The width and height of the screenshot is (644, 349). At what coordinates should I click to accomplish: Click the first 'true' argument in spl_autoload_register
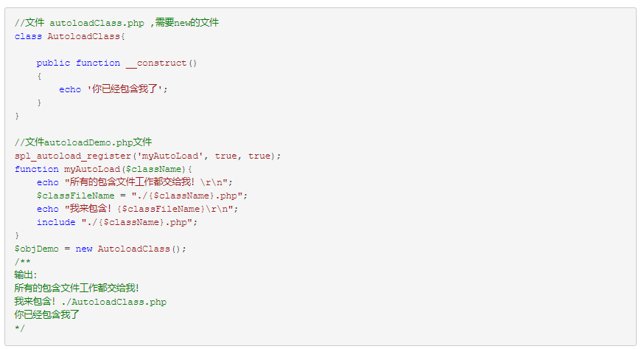click(226, 156)
